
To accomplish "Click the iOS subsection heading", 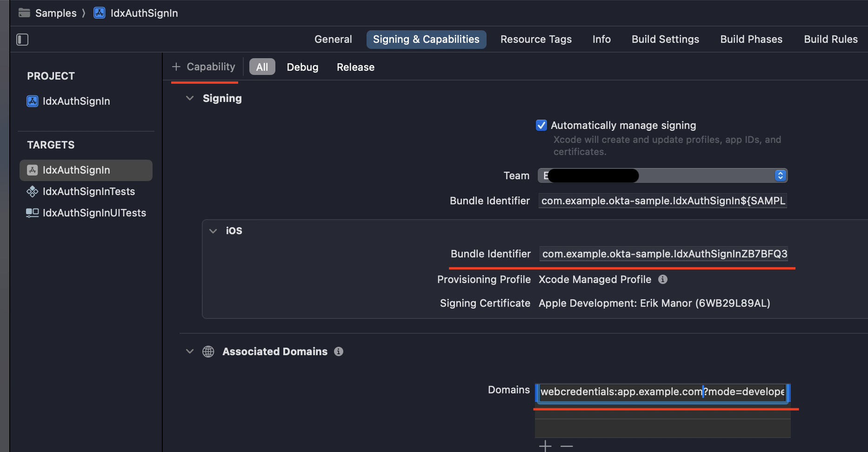I will click(234, 231).
